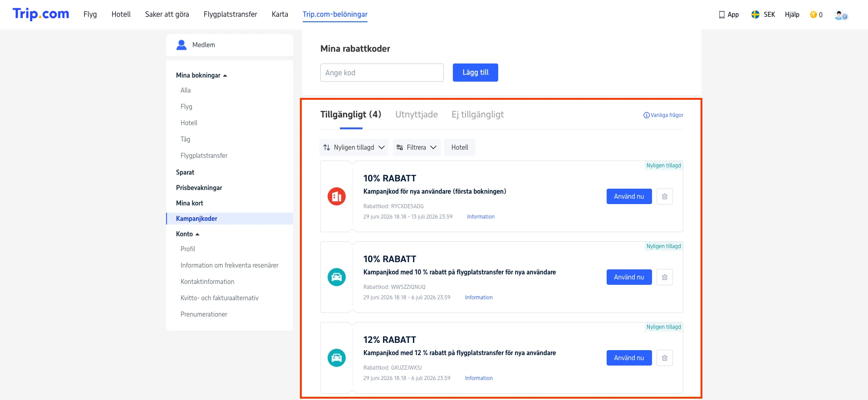868x400 pixels.
Task: Click the Trip.com logo
Action: [x=41, y=14]
